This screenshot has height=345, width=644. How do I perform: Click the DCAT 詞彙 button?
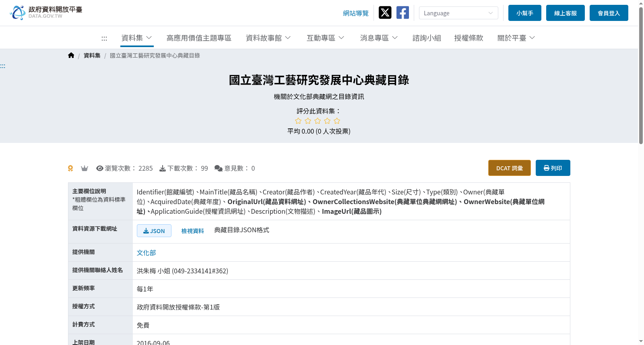tap(510, 168)
